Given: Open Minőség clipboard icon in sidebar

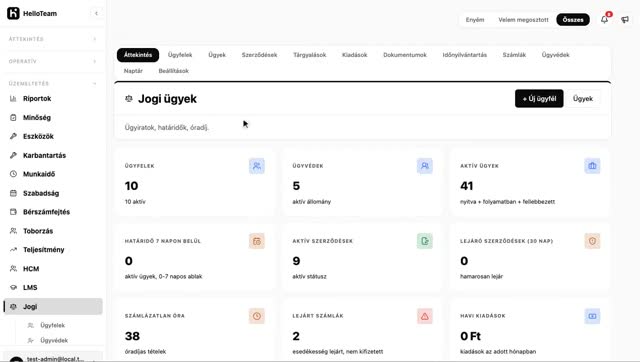Looking at the screenshot, I should [13, 118].
